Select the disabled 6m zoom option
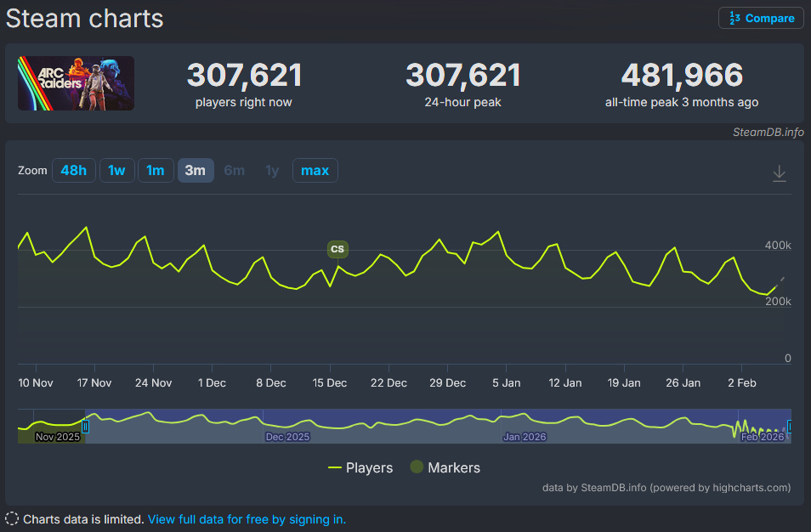Viewport: 811px width, 532px height. coord(235,170)
